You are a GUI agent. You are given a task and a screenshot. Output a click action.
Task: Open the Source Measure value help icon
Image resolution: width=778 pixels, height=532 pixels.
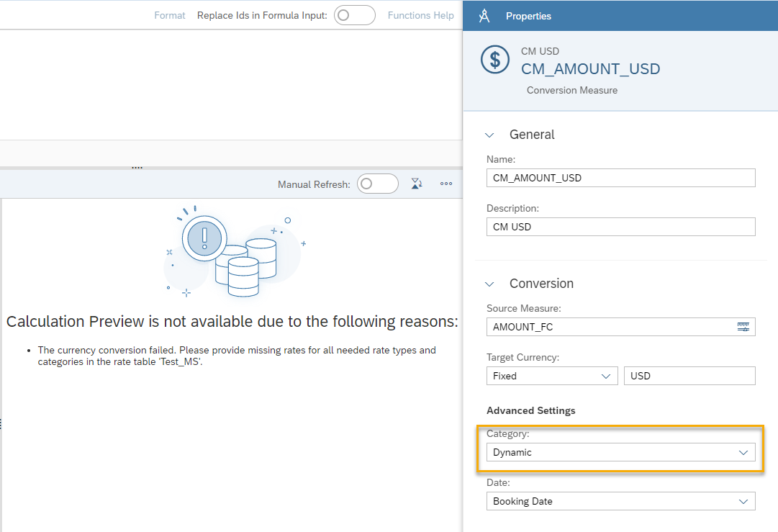pyautogui.click(x=743, y=327)
